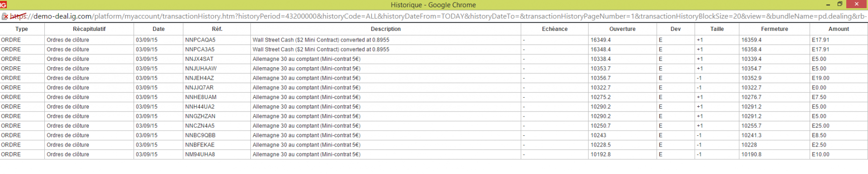Sort by the Date column header
This screenshot has width=868, height=174.
pyautogui.click(x=158, y=29)
